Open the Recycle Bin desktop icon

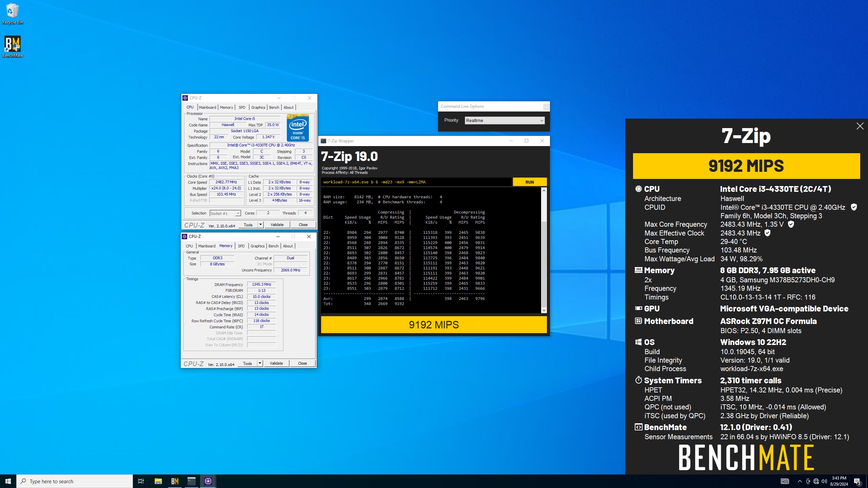(x=13, y=14)
